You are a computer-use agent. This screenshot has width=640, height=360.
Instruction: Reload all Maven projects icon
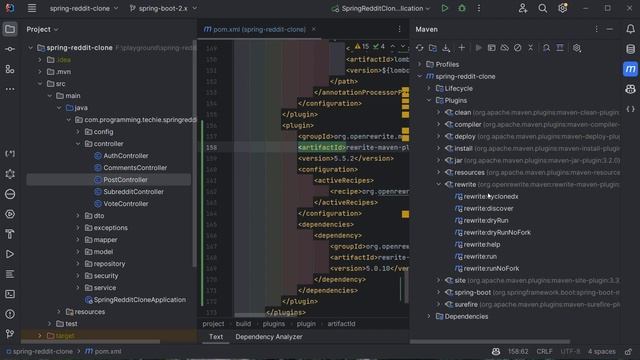click(420, 48)
